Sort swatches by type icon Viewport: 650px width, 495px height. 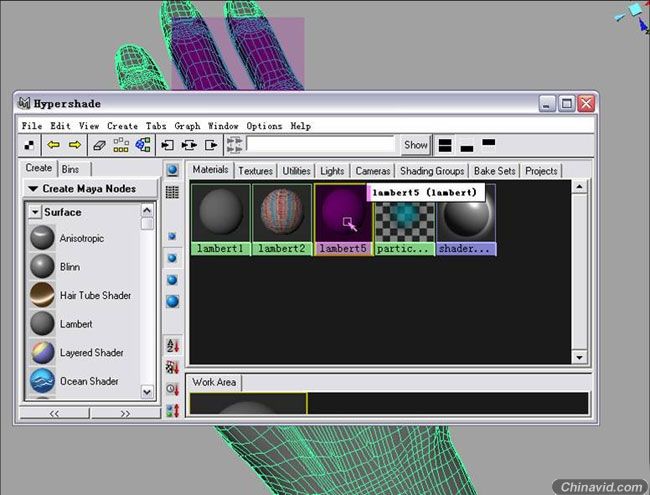tap(172, 367)
